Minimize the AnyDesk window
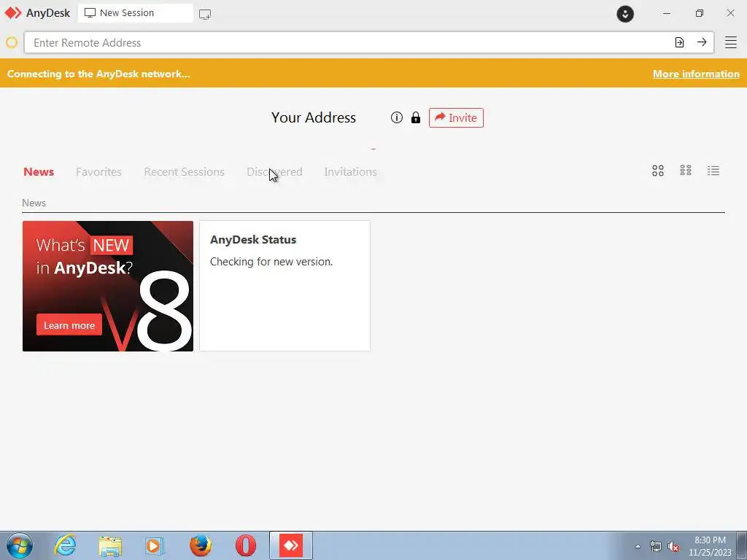This screenshot has width=747, height=560. [667, 13]
